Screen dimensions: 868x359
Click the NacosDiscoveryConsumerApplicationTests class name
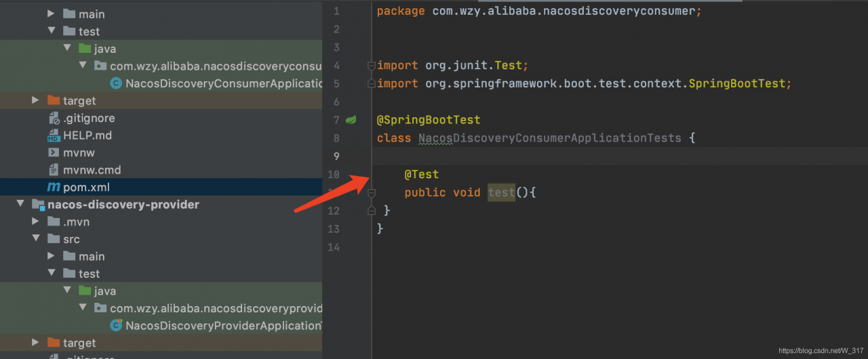click(549, 138)
